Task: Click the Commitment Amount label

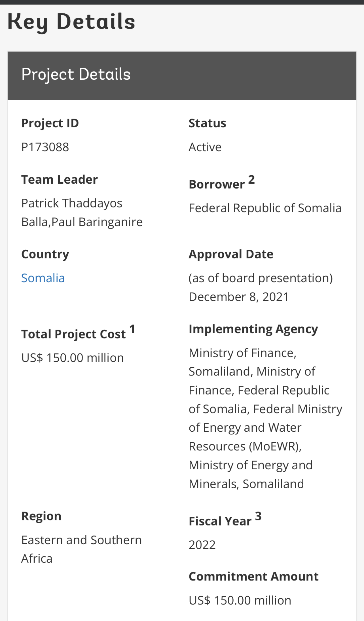Action: [x=254, y=576]
